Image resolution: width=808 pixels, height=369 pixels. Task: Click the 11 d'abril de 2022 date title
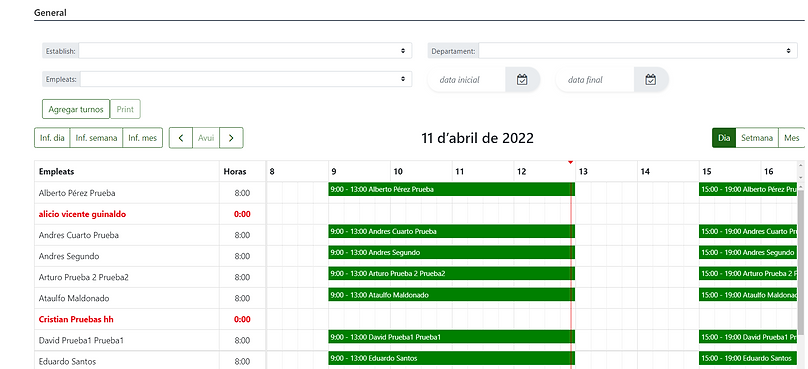pyautogui.click(x=478, y=138)
